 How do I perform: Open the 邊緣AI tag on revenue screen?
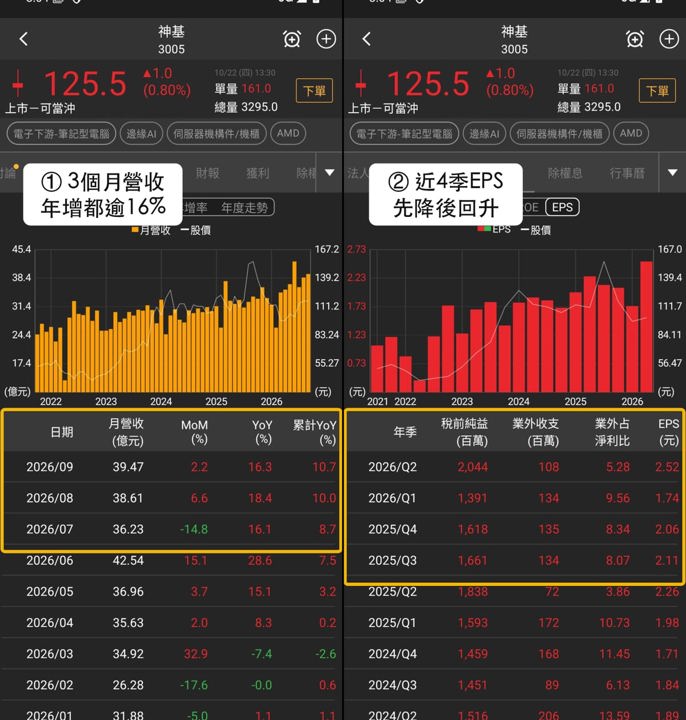[x=141, y=134]
